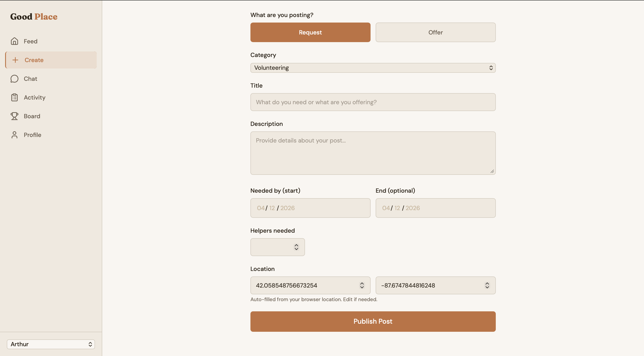Screen dimensions: 644x356
Task: Go to the Activity menu item
Action: [x=34, y=97]
